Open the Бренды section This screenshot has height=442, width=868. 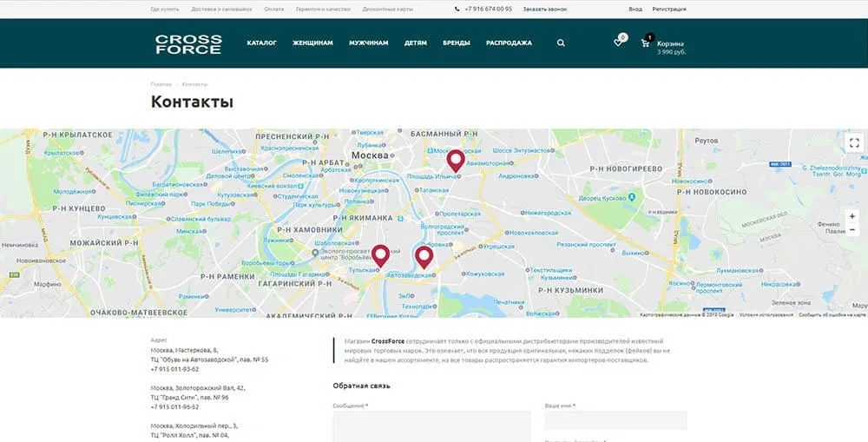pyautogui.click(x=457, y=43)
